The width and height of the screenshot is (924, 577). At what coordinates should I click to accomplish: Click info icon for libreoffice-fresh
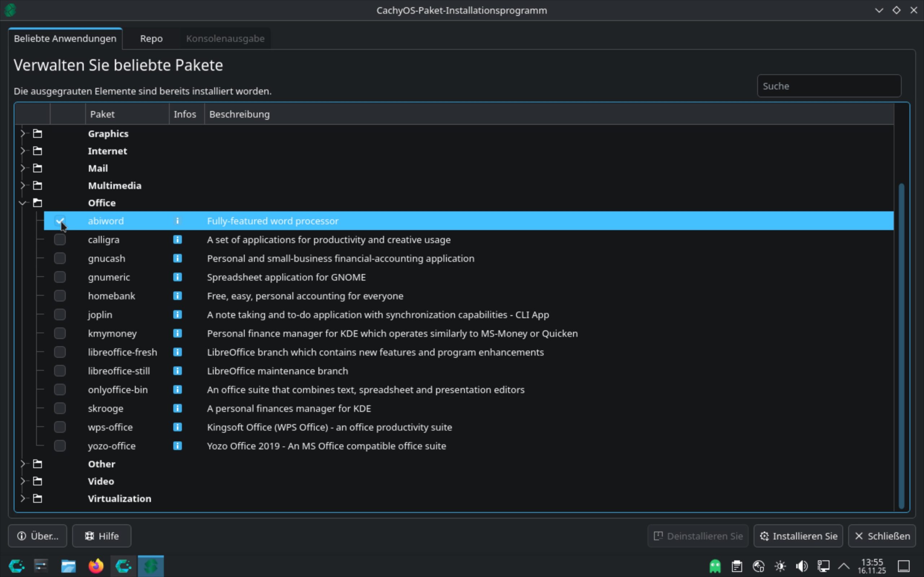(177, 352)
